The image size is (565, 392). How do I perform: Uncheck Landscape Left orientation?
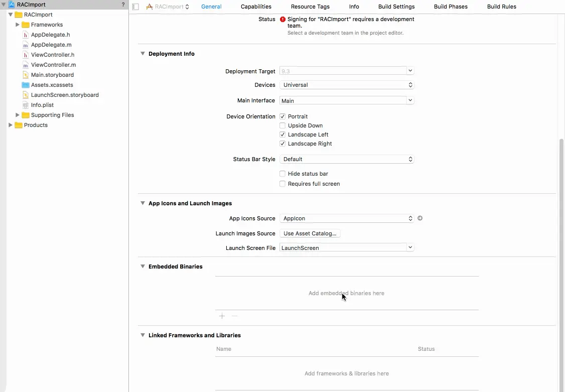click(x=282, y=135)
